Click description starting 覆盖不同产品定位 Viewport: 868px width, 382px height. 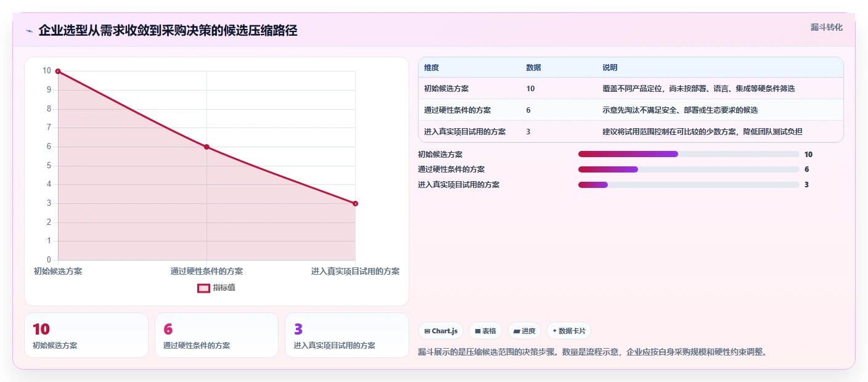coord(698,89)
